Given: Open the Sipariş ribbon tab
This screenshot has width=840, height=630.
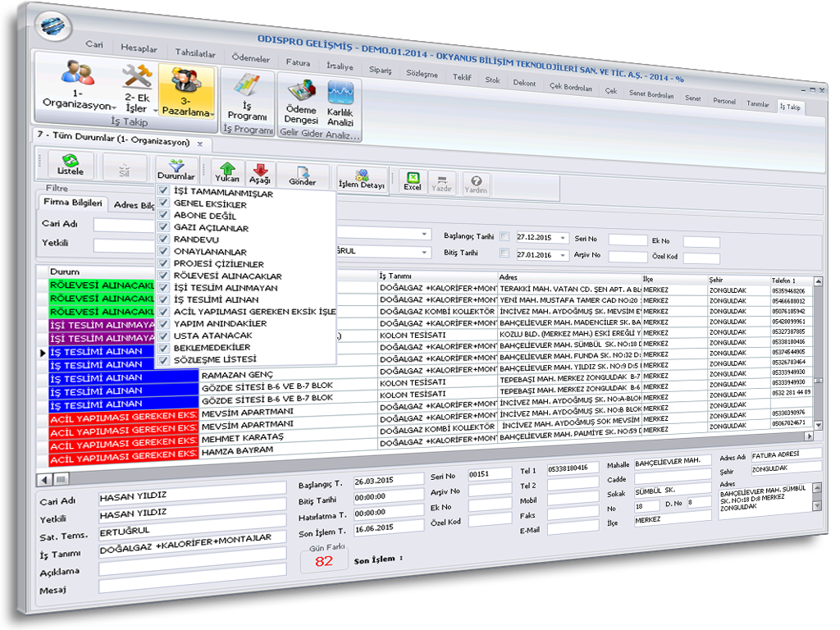Looking at the screenshot, I should 380,70.
